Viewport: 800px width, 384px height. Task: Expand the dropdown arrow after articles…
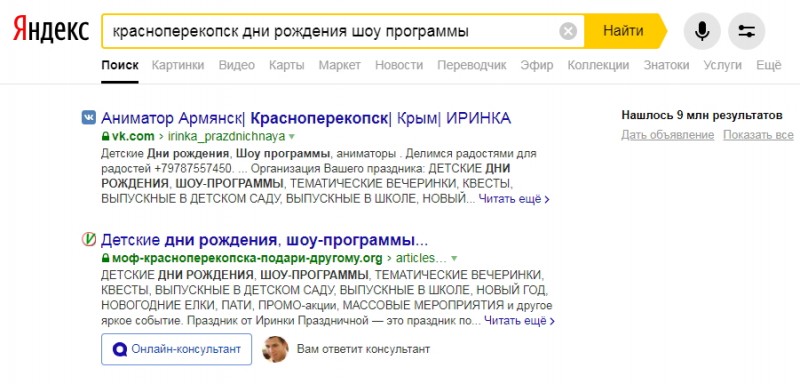pyautogui.click(x=454, y=258)
